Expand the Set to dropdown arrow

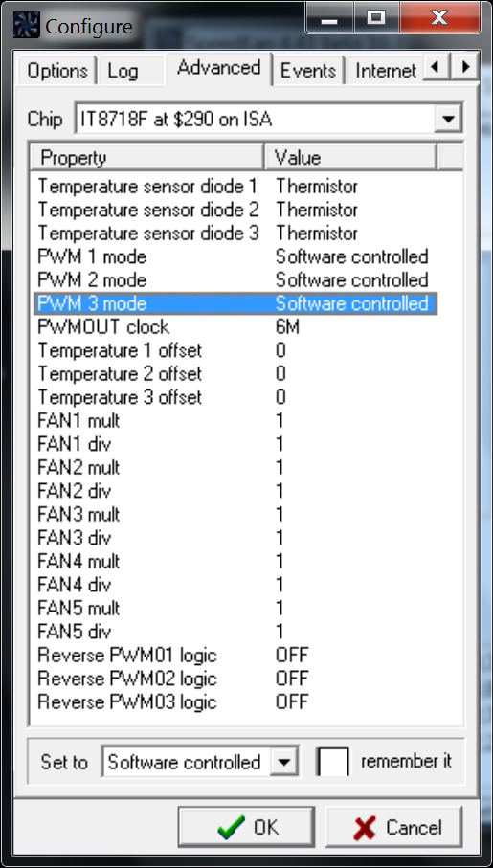(284, 763)
